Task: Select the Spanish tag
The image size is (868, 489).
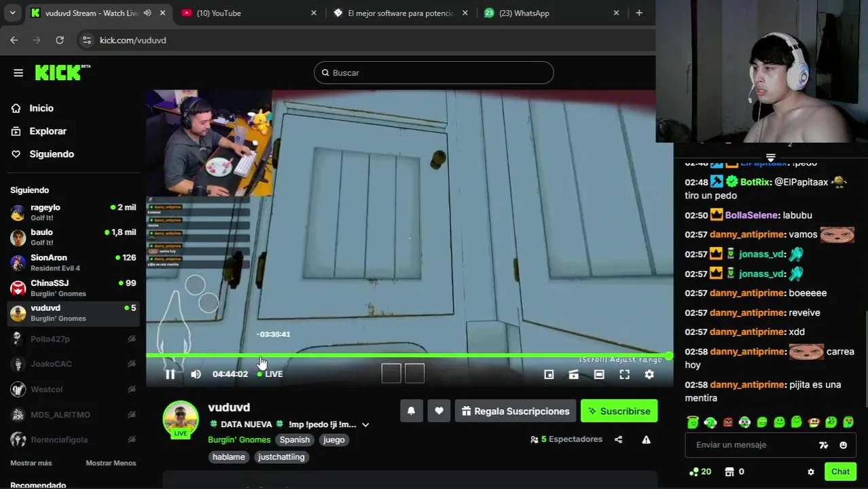Action: tap(295, 439)
